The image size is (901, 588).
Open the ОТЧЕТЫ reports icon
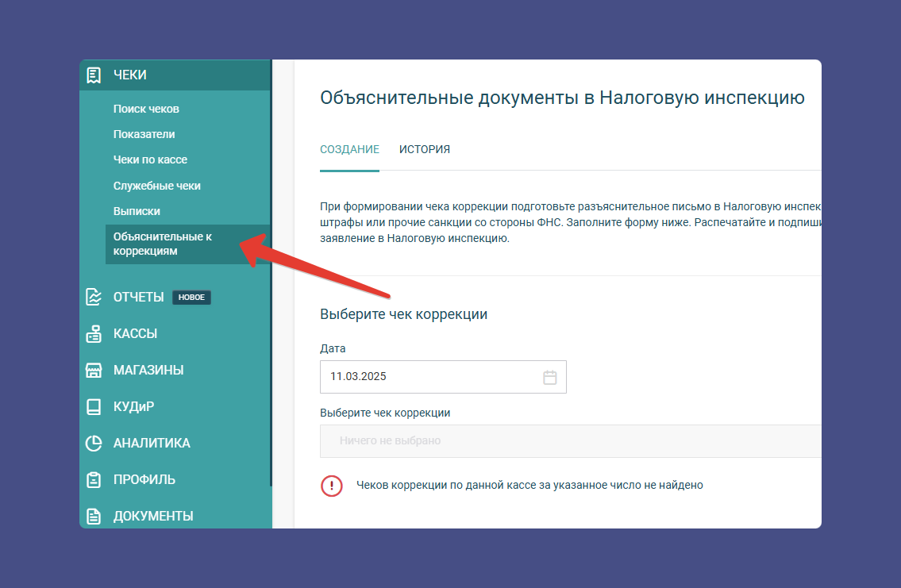point(95,297)
